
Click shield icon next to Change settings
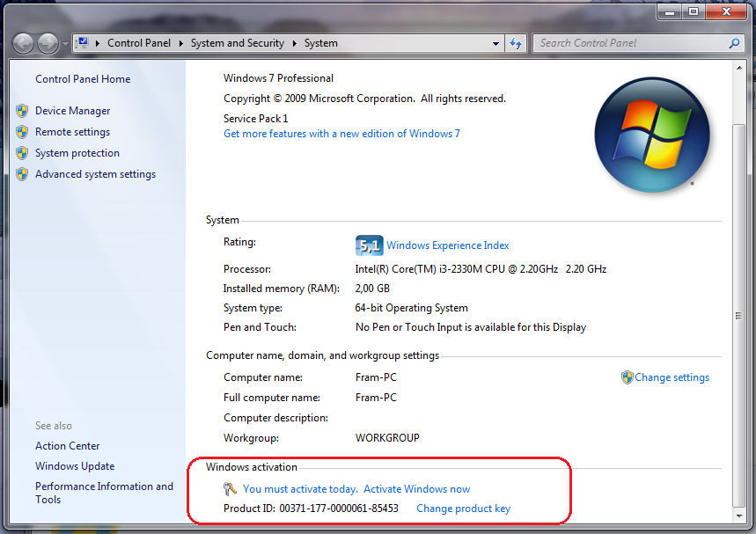627,377
